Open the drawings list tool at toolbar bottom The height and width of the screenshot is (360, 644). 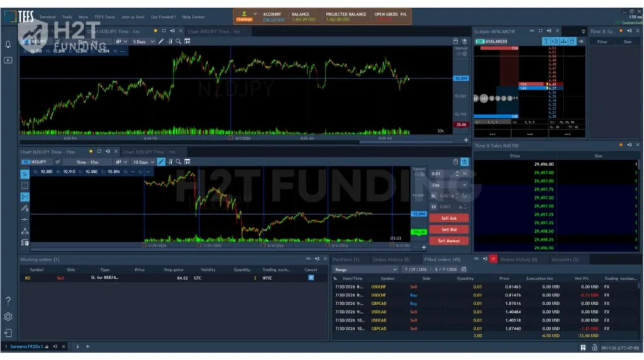point(25,242)
